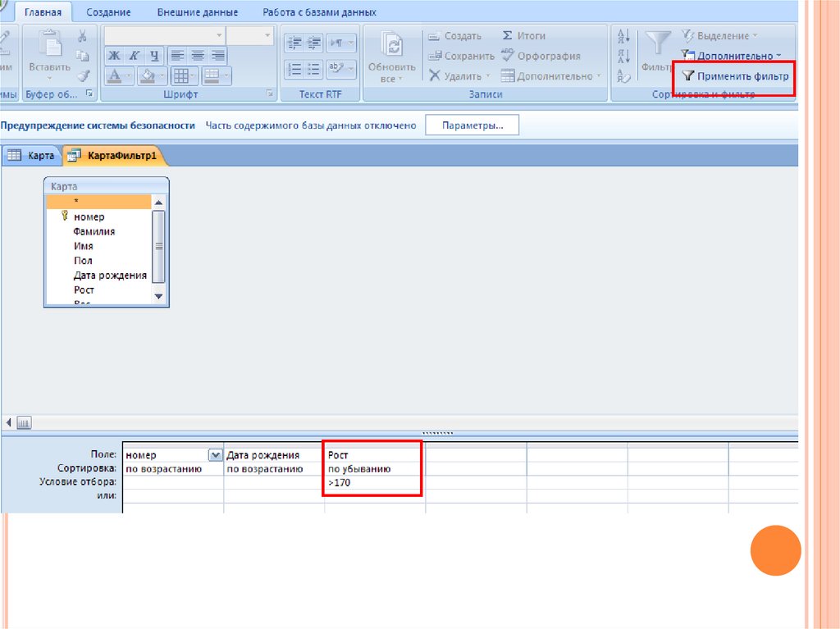
Task: Click Применить фильтр button
Action: 735,76
